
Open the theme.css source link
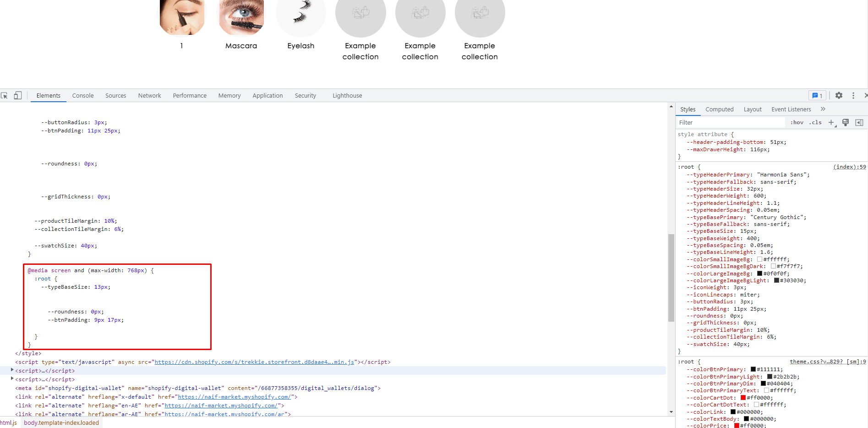[x=828, y=362]
